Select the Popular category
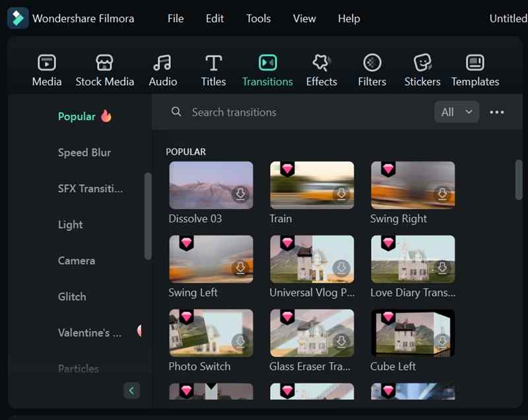Viewport: 528px width, 420px height. [77, 116]
